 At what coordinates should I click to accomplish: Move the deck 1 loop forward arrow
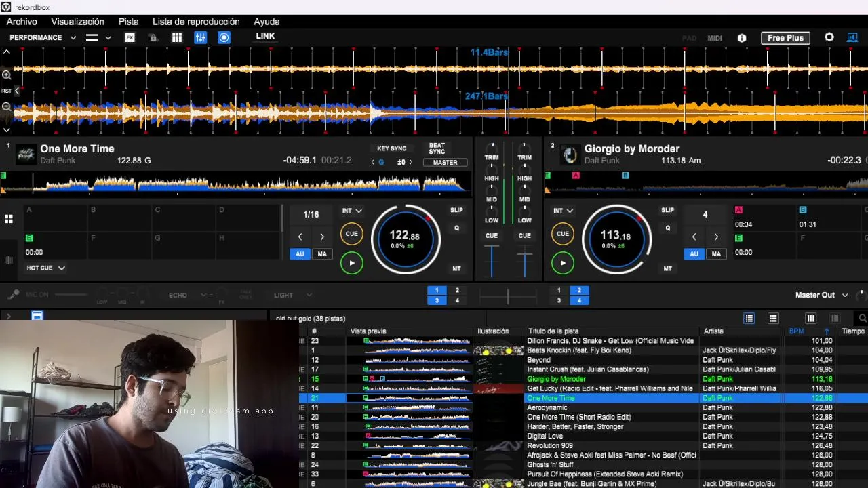pyautogui.click(x=322, y=237)
